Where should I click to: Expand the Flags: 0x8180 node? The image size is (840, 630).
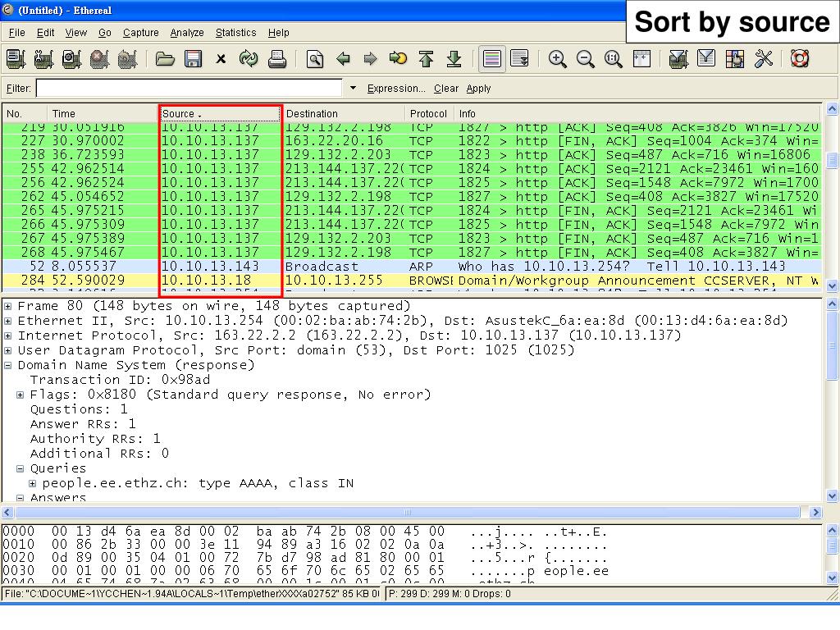(x=21, y=395)
